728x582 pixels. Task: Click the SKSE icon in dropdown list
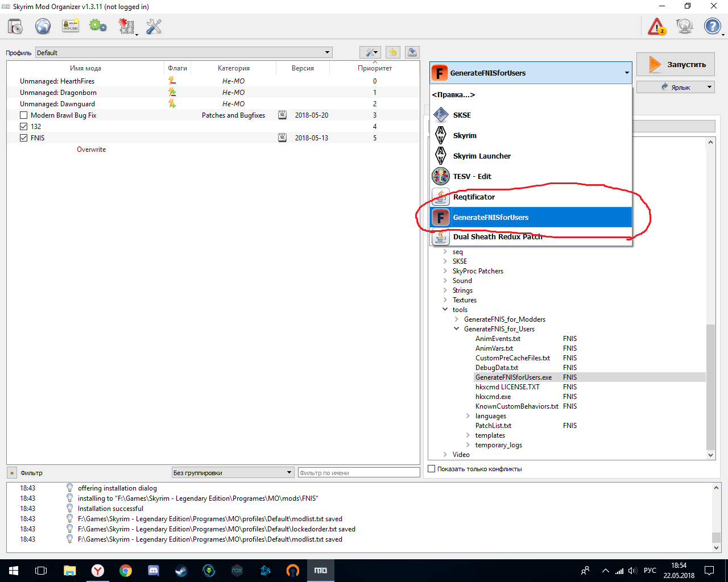point(441,115)
